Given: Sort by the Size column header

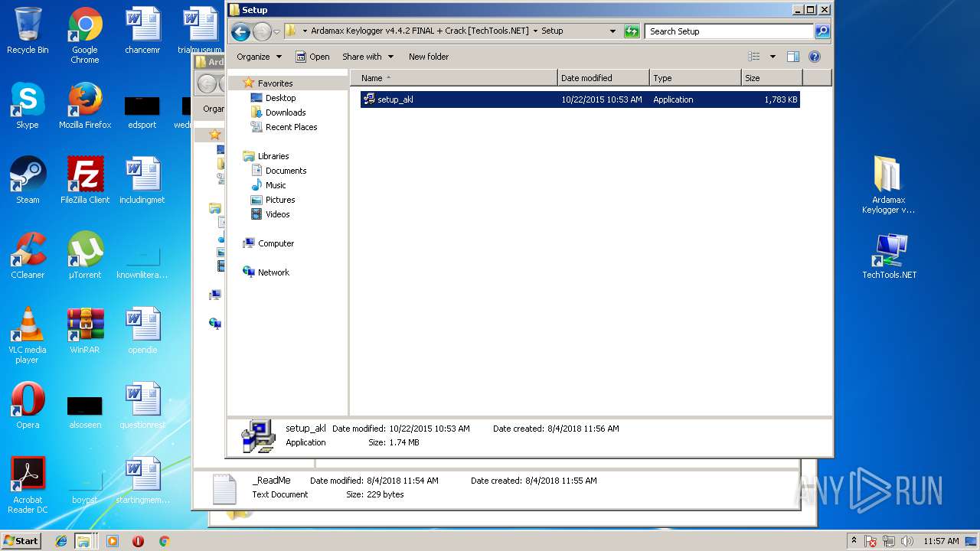Looking at the screenshot, I should pyautogui.click(x=772, y=78).
